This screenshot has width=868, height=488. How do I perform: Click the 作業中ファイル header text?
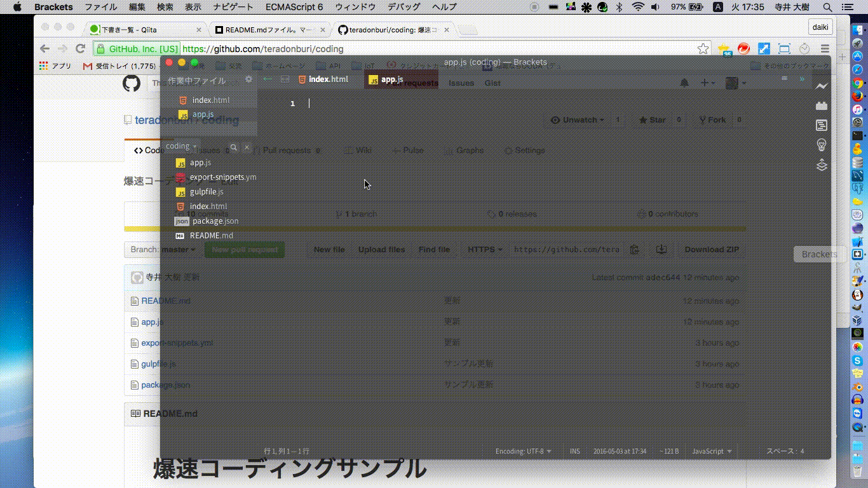196,81
